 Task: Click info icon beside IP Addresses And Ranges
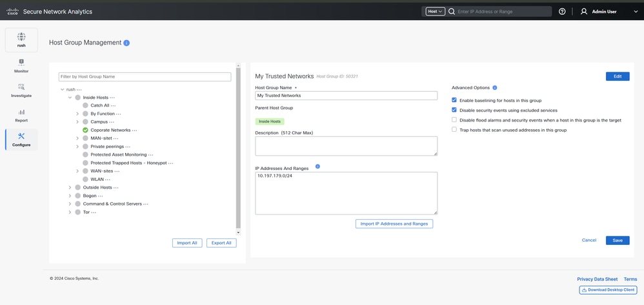[x=317, y=167]
